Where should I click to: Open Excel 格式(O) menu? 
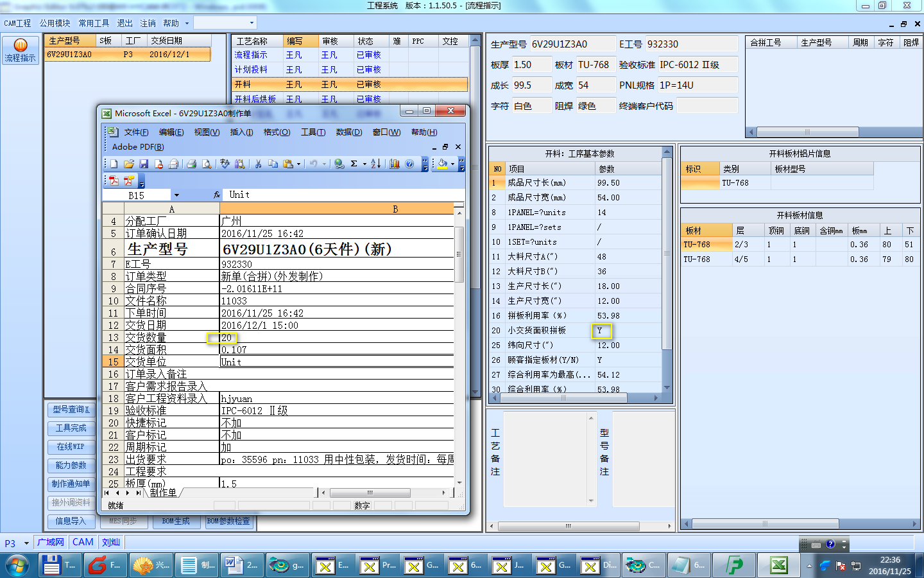(277, 132)
